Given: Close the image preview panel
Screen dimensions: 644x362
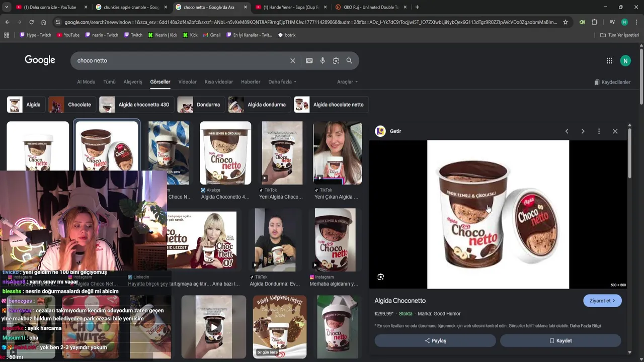Looking at the screenshot, I should [x=615, y=131].
